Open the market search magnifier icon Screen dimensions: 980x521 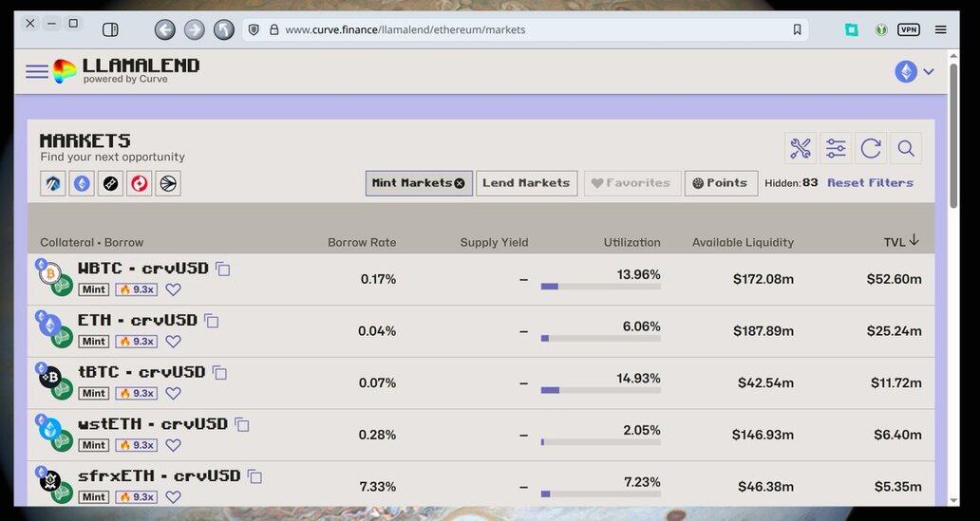(x=906, y=148)
